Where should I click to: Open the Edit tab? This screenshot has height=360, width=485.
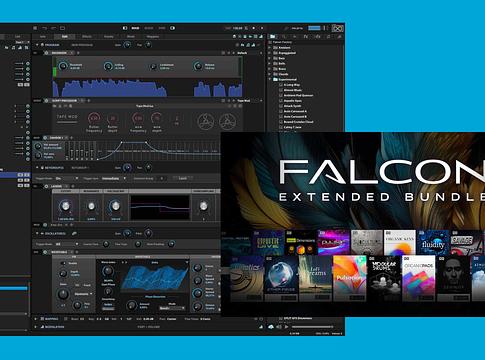tap(64, 37)
